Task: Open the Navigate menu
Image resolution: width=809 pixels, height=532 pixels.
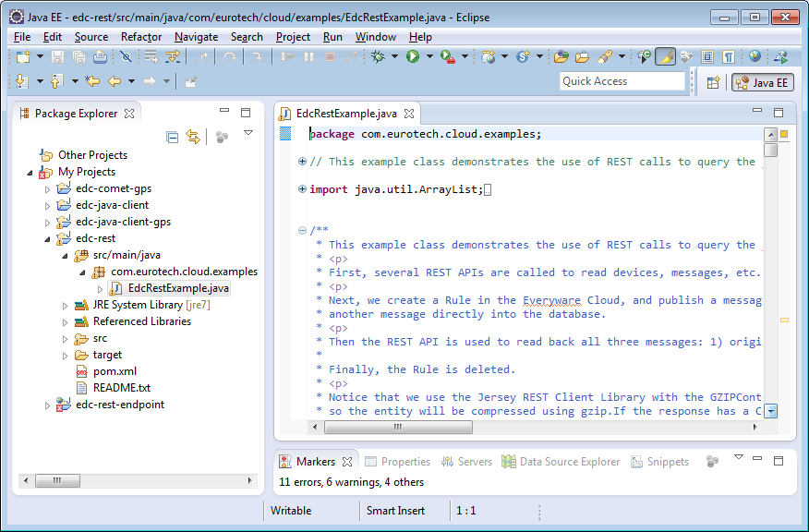Action: tap(196, 37)
